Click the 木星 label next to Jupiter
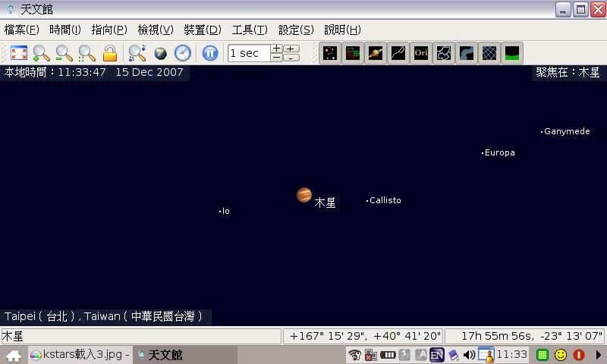Image resolution: width=607 pixels, height=364 pixels. (x=325, y=202)
